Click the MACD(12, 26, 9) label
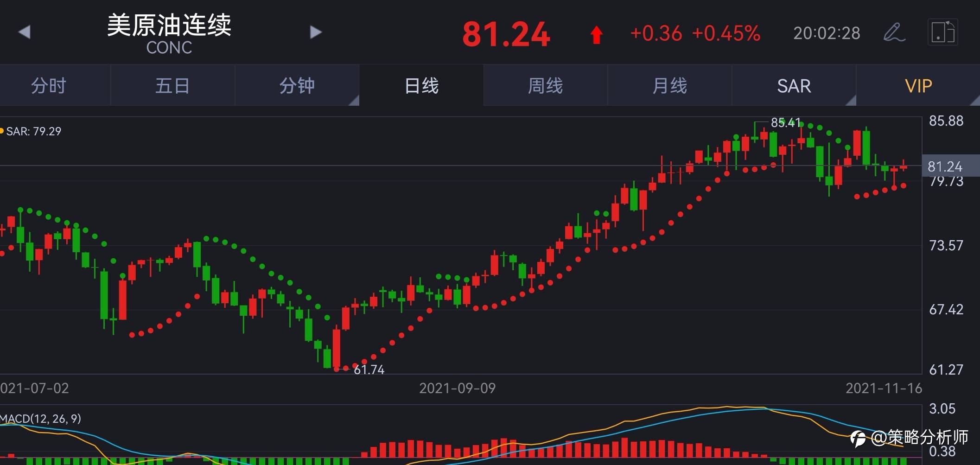Image resolution: width=980 pixels, height=465 pixels. tap(41, 419)
